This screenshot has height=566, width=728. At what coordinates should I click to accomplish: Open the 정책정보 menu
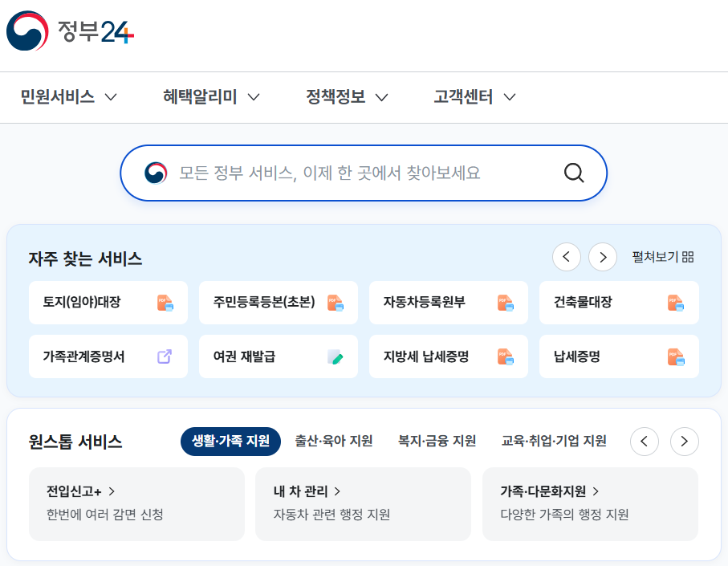347,96
